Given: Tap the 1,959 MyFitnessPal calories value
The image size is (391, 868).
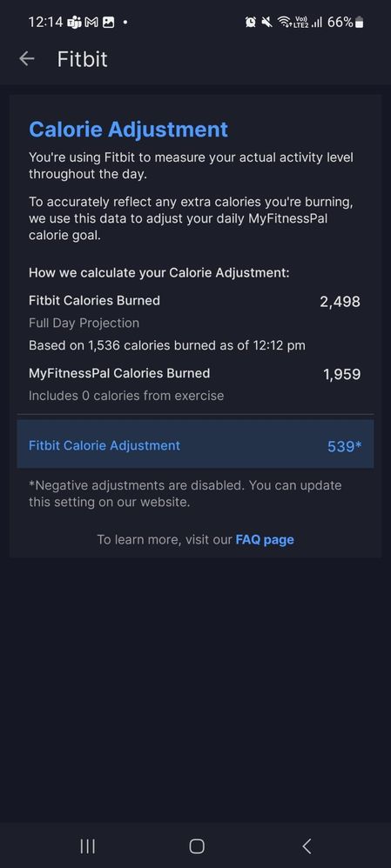Looking at the screenshot, I should coord(341,374).
